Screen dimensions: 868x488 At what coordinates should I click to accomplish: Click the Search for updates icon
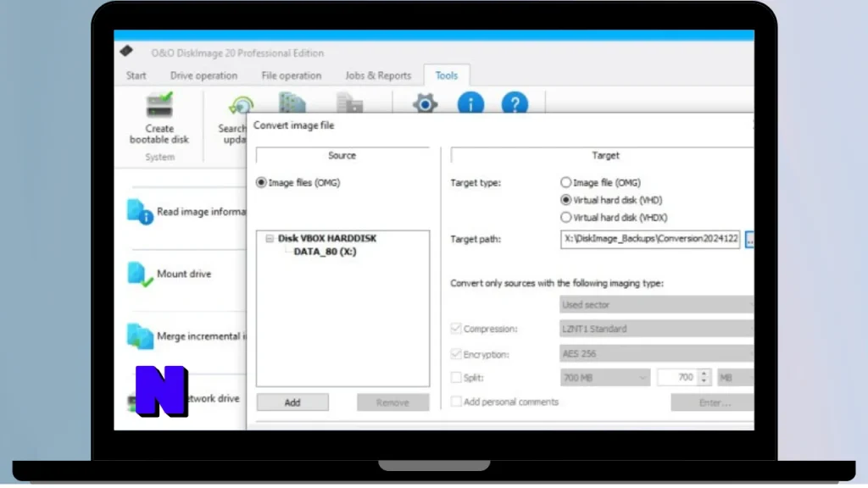click(241, 104)
